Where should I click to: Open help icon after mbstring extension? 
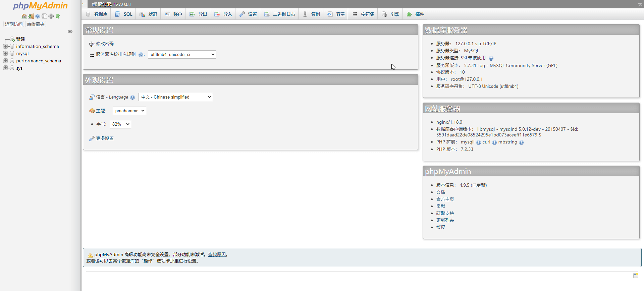pos(521,142)
